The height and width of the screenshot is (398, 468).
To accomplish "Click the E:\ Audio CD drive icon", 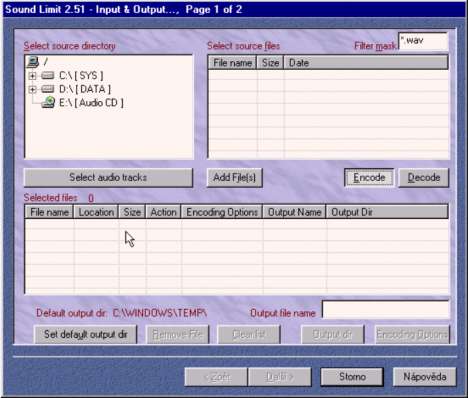I will (48, 103).
